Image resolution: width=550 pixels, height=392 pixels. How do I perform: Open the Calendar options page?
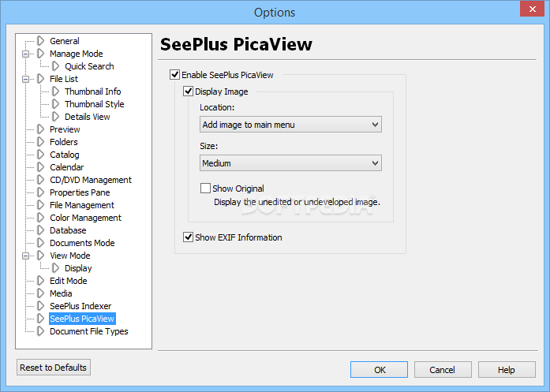click(66, 167)
